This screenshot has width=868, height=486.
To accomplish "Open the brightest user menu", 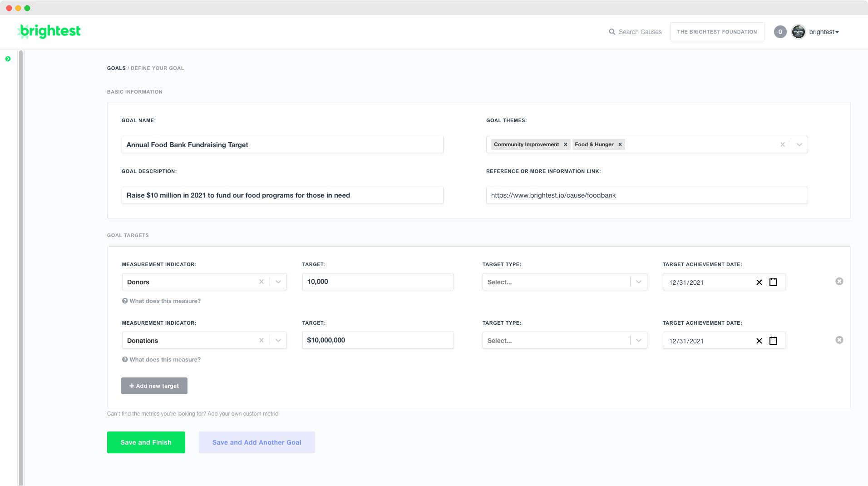I will click(824, 32).
